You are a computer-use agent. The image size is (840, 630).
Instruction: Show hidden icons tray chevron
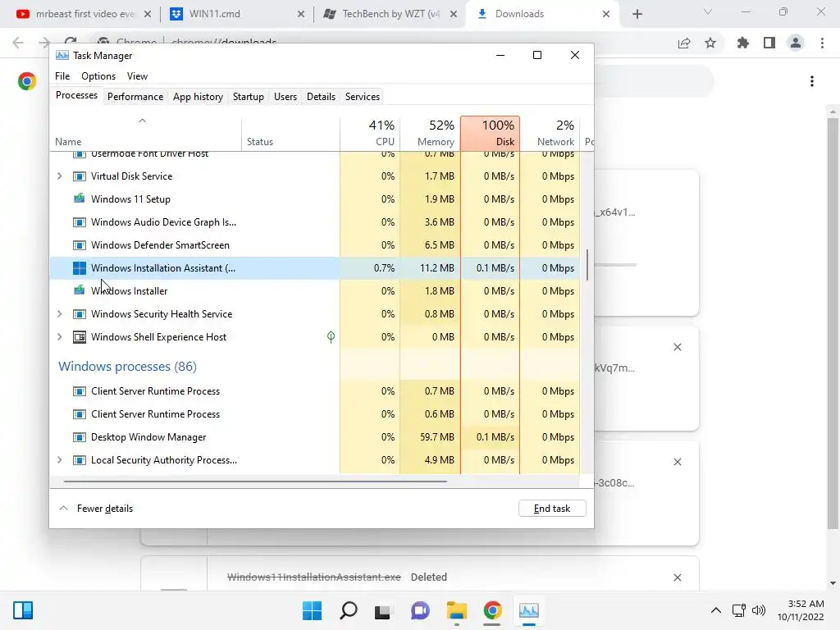[x=715, y=610]
